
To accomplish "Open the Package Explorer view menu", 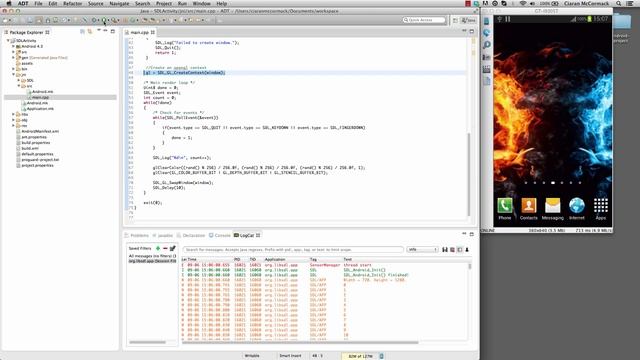I will [99, 31].
